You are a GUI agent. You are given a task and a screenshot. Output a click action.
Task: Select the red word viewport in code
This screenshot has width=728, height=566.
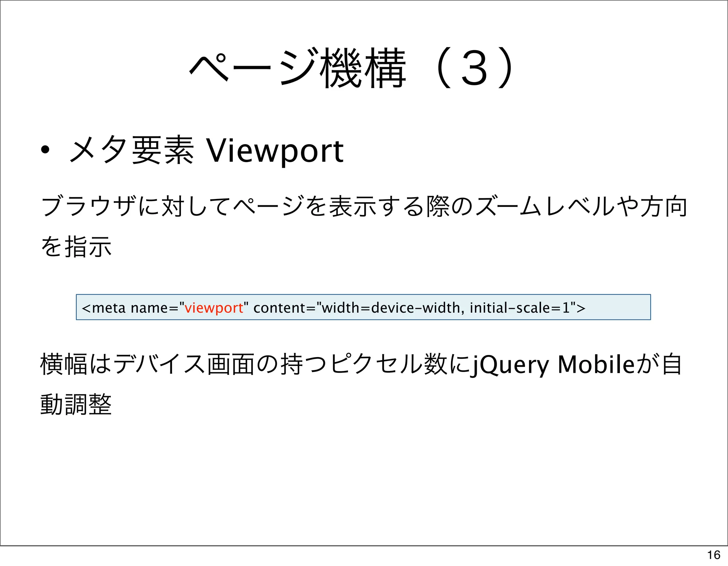tap(214, 308)
